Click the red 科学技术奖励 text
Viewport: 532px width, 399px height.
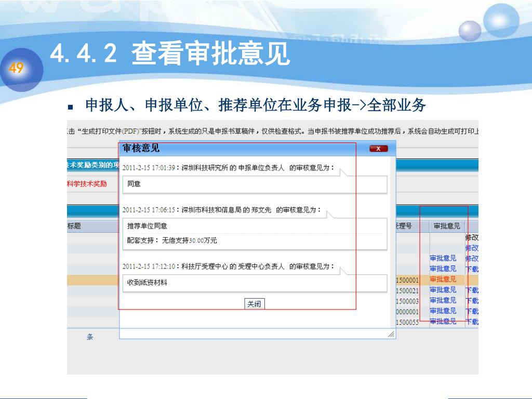point(87,184)
